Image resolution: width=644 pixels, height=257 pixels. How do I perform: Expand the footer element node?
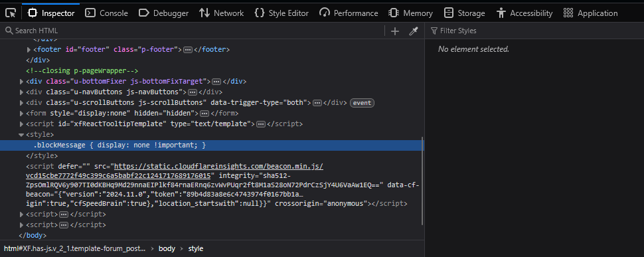coord(29,50)
